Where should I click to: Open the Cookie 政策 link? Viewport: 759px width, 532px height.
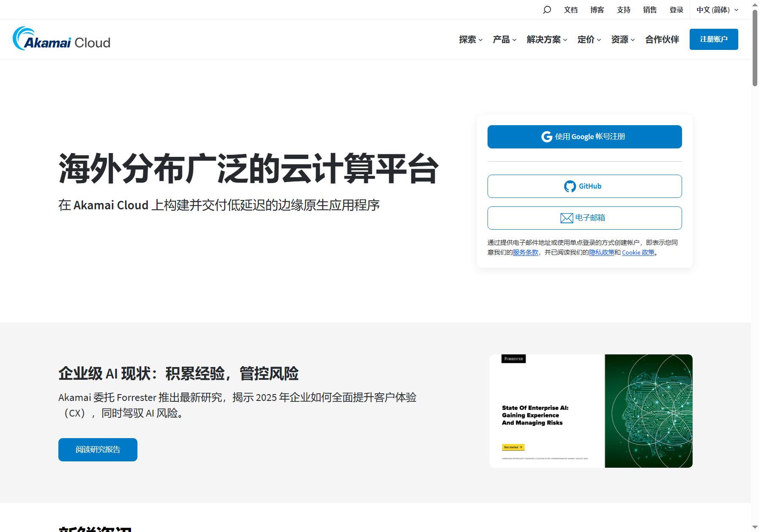638,252
